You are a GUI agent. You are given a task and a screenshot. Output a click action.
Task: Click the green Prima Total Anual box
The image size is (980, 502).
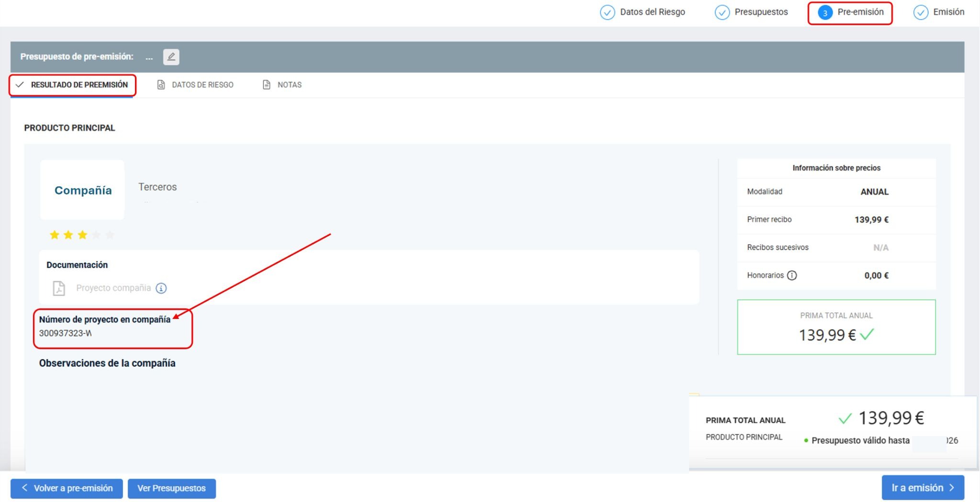(x=836, y=327)
